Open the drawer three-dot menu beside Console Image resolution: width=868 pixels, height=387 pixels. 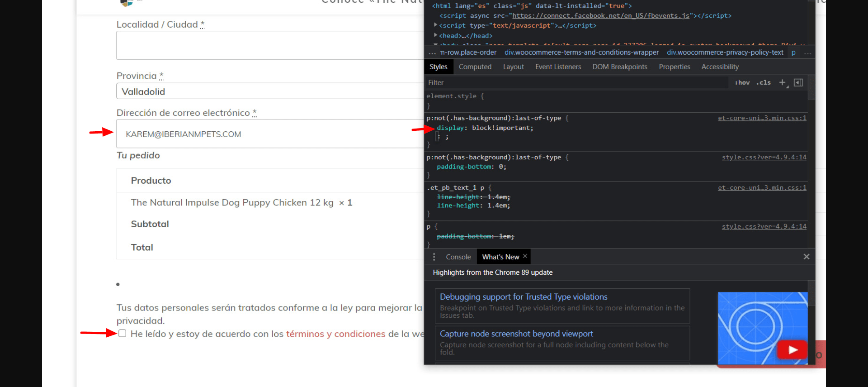(434, 257)
